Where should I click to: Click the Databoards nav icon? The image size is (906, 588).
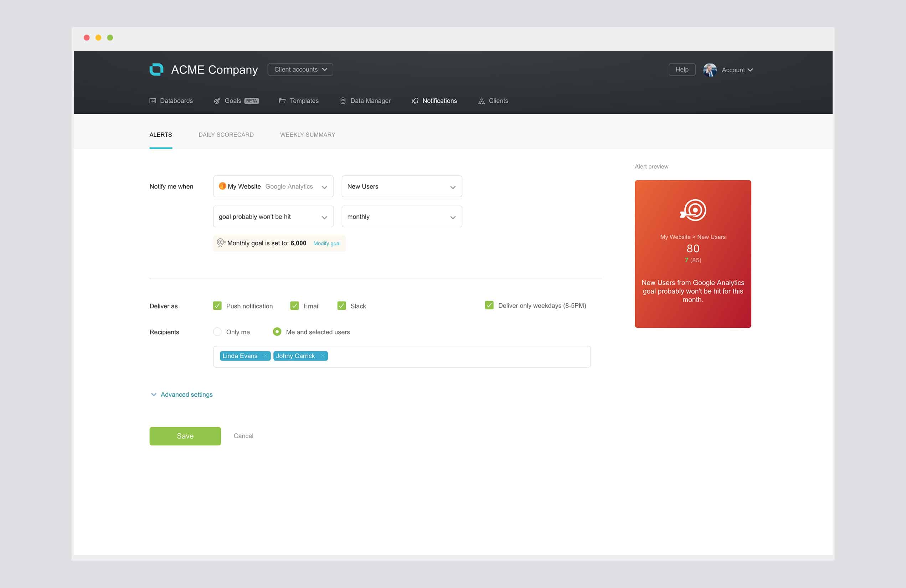coord(153,101)
